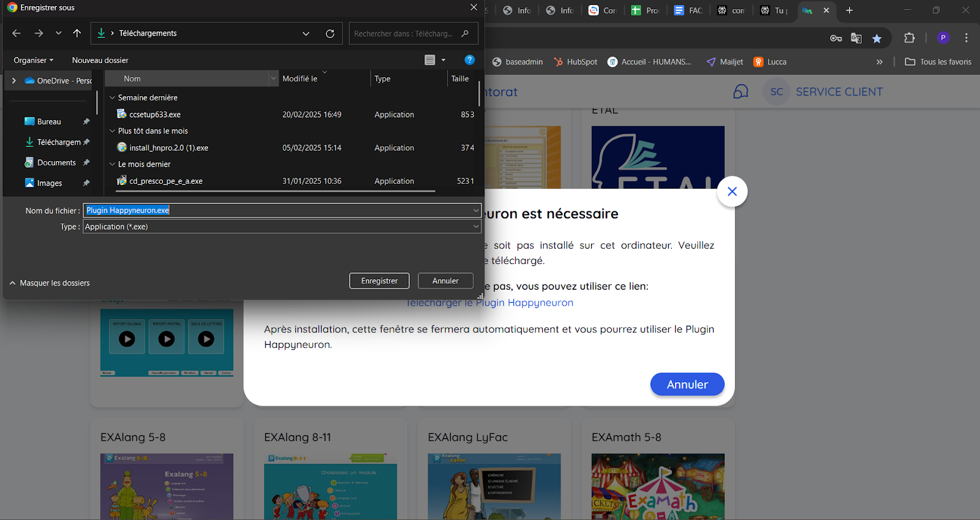The height and width of the screenshot is (520, 980).
Task: Open the Chrome profile avatar P
Action: (943, 38)
